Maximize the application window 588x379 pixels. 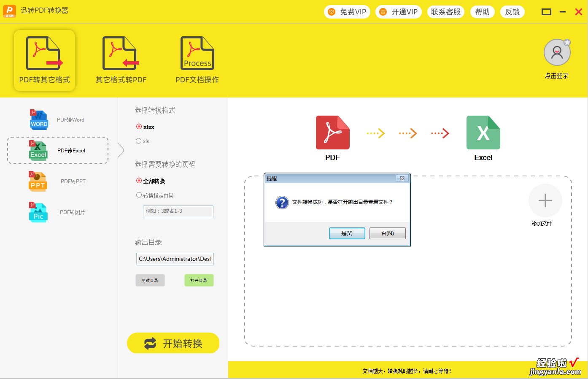point(547,12)
